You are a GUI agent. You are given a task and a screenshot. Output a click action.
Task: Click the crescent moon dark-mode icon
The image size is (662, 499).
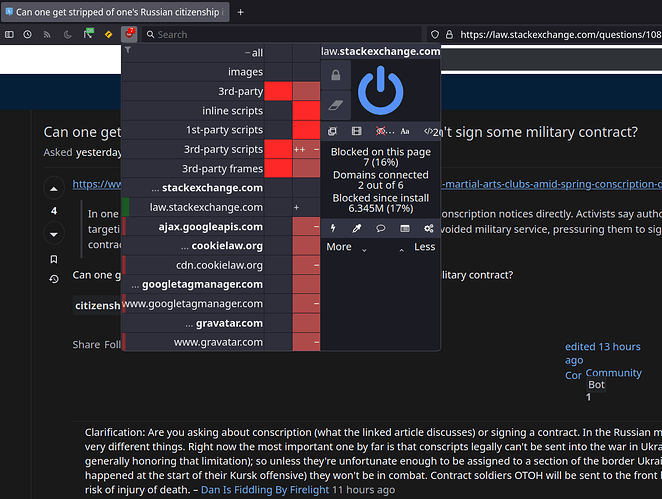click(68, 35)
